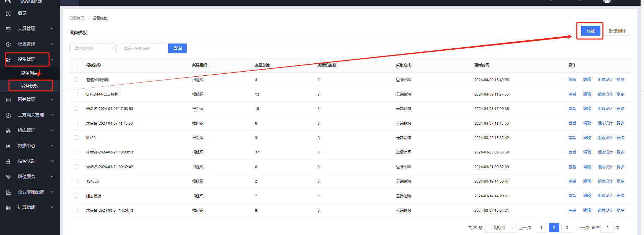644x235 pixels.
Task: Click the 设备管理 sidebar icon
Action: coord(8,60)
